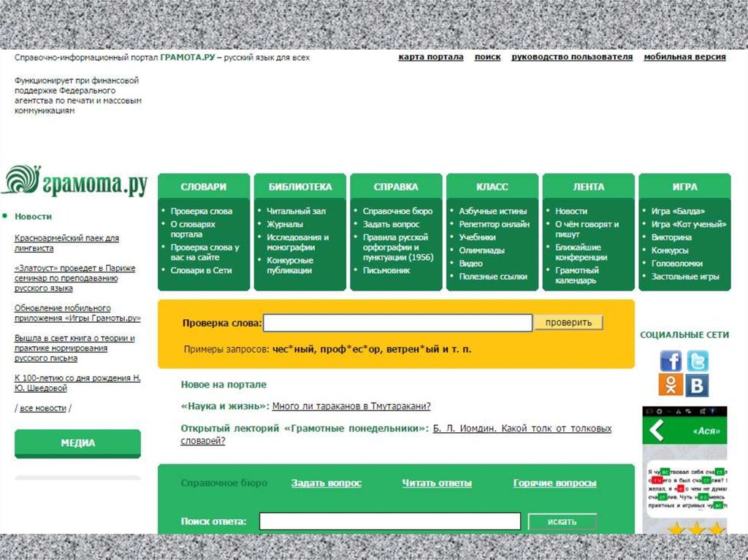Open «Много ли тараканов в Тмутаракани?» article
Image resolution: width=748 pixels, height=560 pixels.
coord(351,406)
